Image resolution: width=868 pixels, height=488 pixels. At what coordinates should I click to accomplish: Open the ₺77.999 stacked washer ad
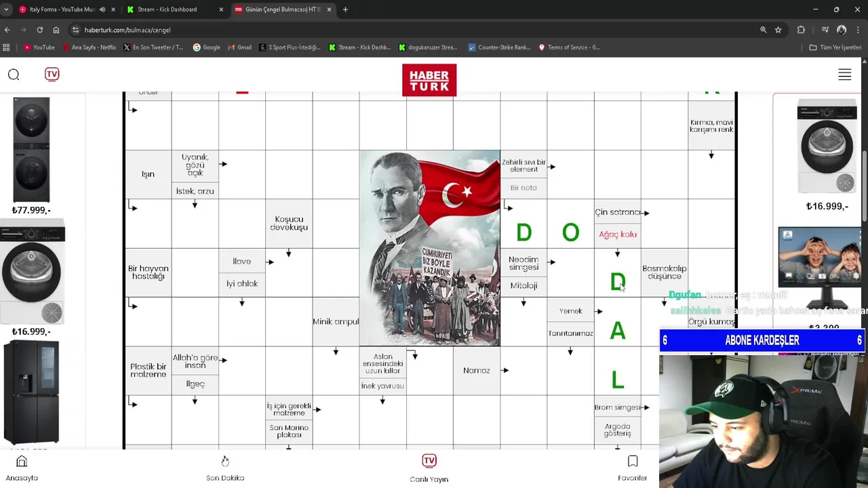(x=31, y=156)
